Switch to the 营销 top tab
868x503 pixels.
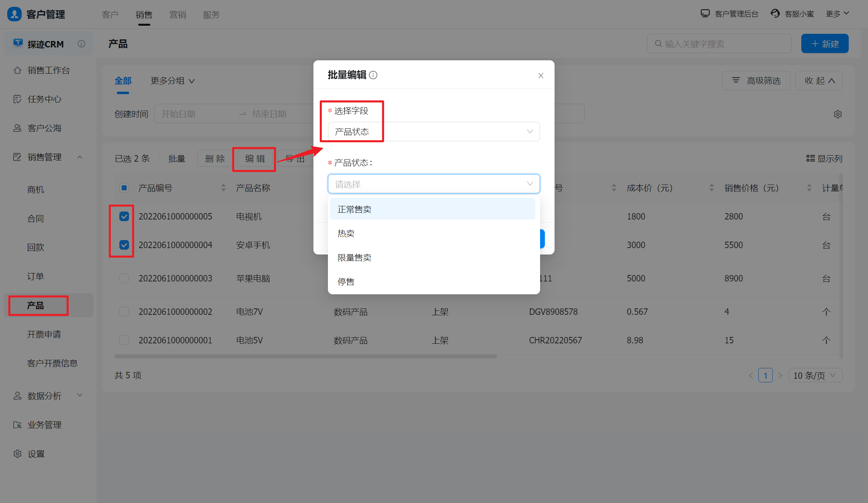[178, 15]
